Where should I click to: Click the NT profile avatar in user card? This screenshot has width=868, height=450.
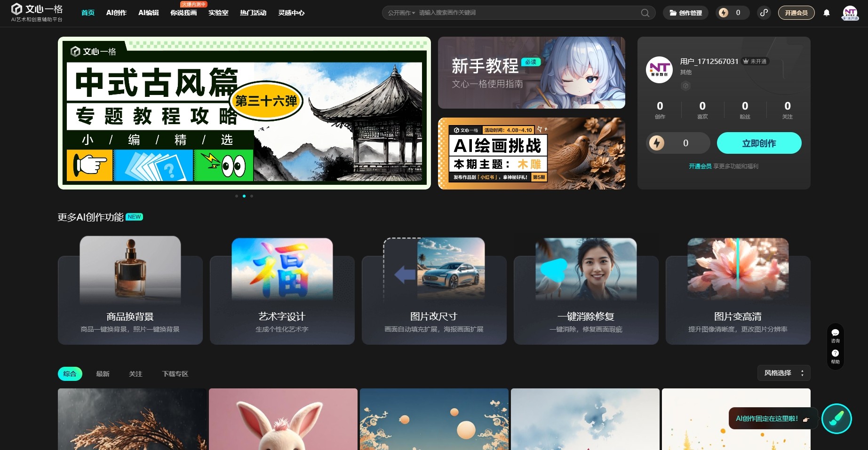(659, 70)
